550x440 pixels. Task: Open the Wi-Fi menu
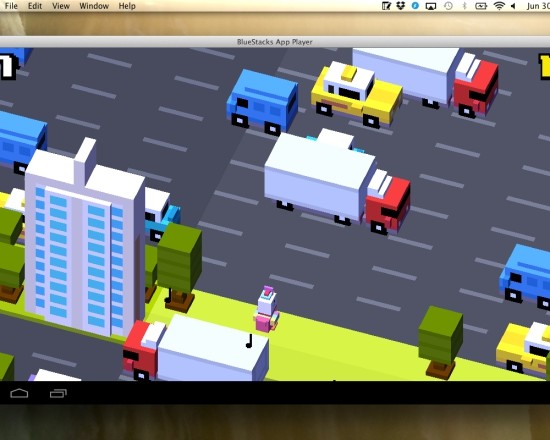click(x=499, y=6)
